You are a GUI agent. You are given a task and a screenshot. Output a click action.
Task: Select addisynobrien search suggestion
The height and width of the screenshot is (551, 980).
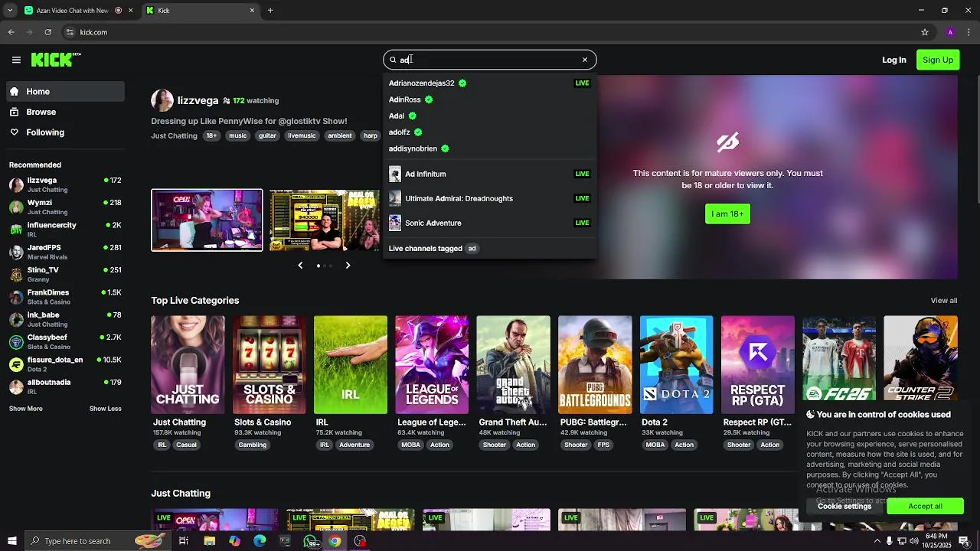489,148
